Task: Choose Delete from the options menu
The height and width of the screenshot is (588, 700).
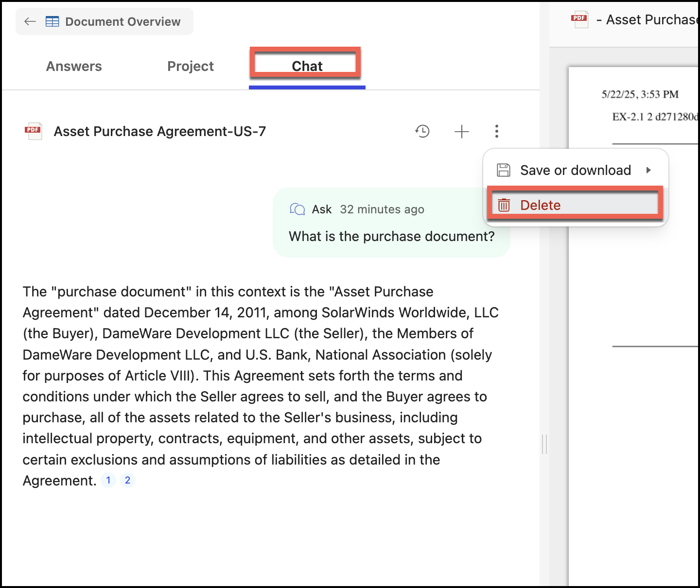Action: pyautogui.click(x=576, y=205)
